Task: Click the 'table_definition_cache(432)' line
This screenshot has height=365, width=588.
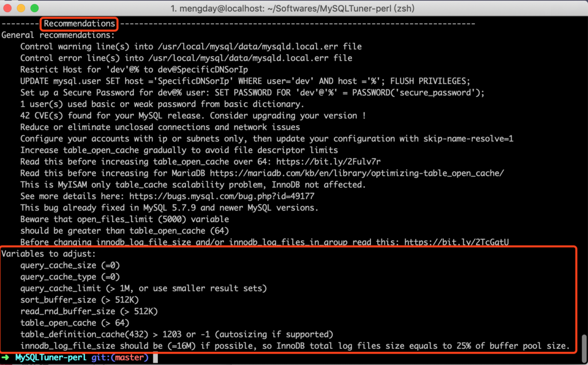Action: coord(177,335)
